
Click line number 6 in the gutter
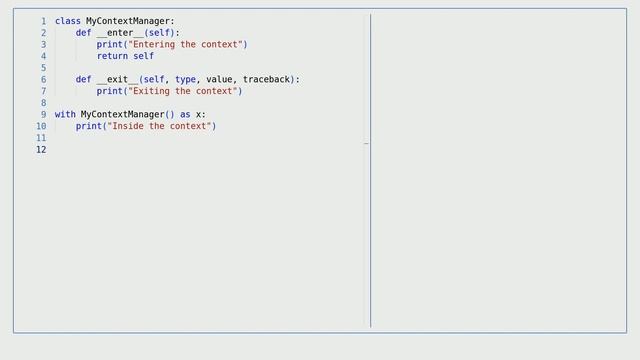43,80
